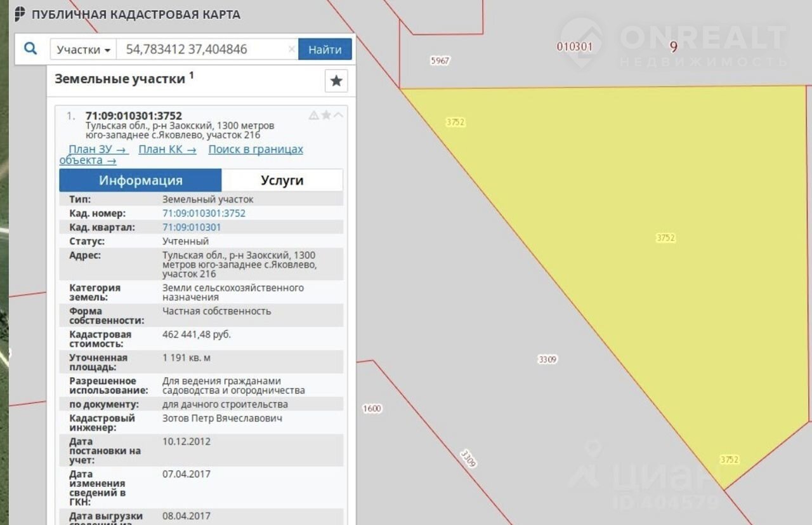Viewport: 812px width, 525px height.
Task: Open the Участки search type dropdown
Action: [83, 50]
